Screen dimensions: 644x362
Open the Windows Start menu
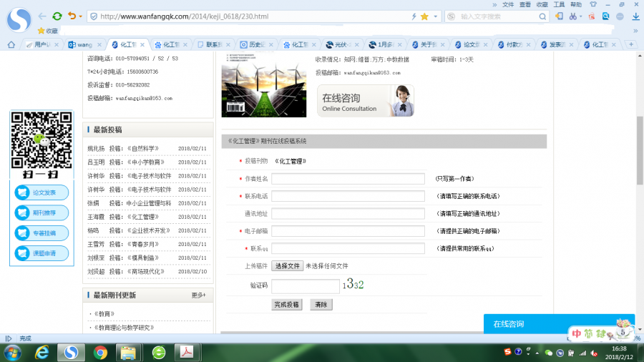[x=13, y=352]
